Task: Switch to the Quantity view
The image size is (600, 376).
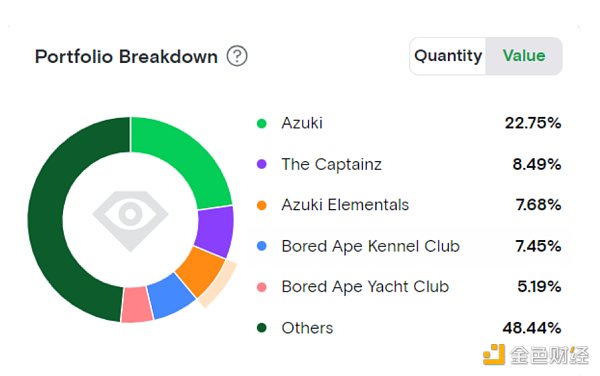Action: click(448, 56)
